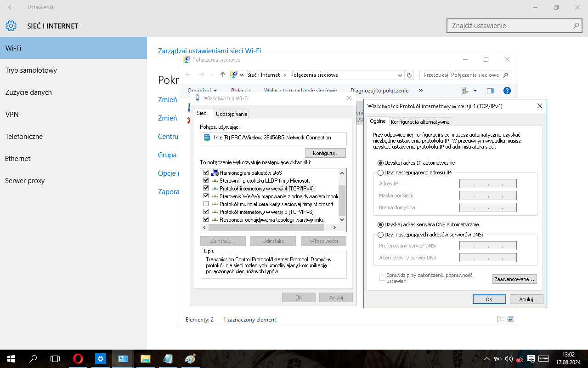Viewport: 588px width, 368px height.
Task: Open the Windows Start menu
Action: [10, 359]
